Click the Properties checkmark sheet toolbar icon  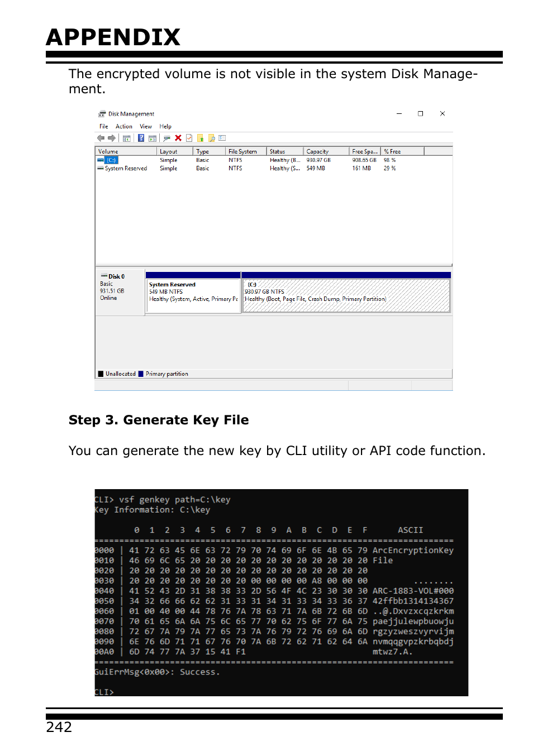pyautogui.click(x=189, y=138)
